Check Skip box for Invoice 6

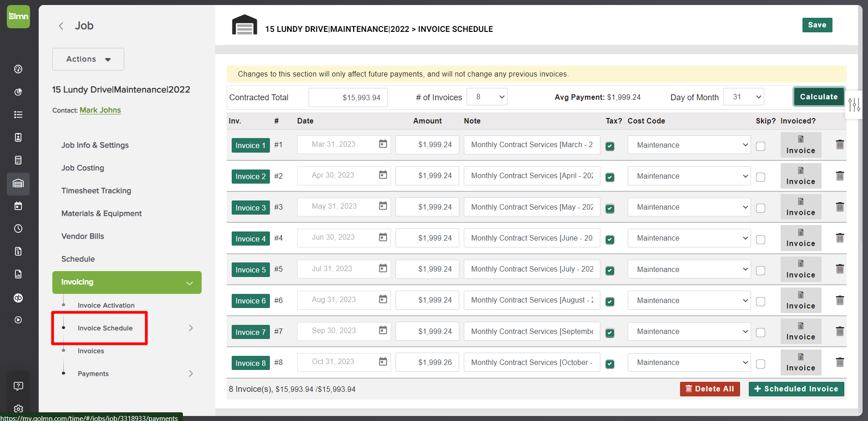(761, 302)
